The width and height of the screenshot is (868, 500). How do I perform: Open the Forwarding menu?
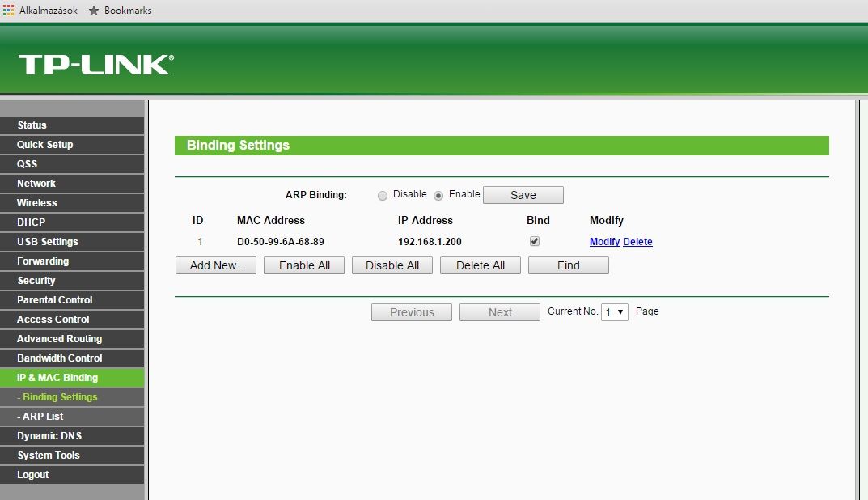(x=72, y=261)
